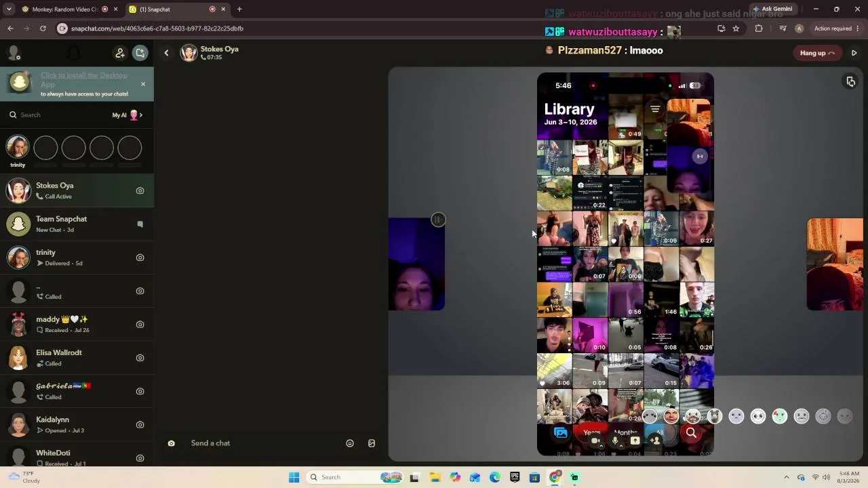Bookmark this page with the star icon

click(736, 28)
